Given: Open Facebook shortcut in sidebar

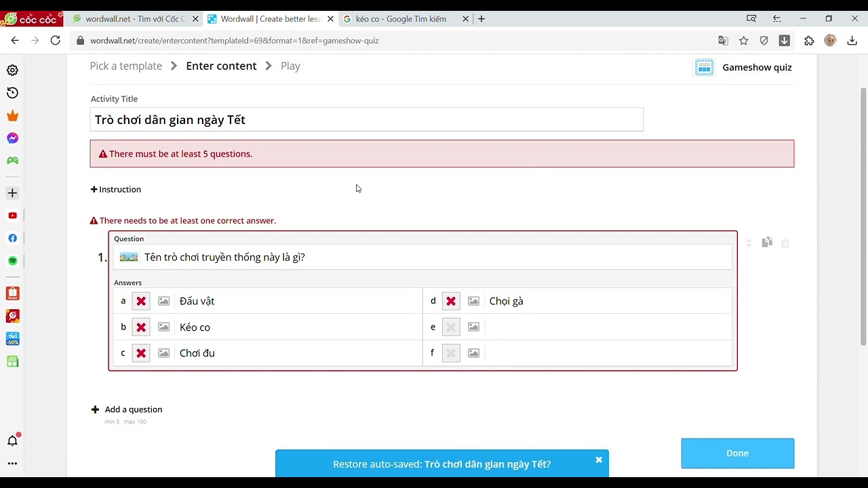Looking at the screenshot, I should [12, 238].
